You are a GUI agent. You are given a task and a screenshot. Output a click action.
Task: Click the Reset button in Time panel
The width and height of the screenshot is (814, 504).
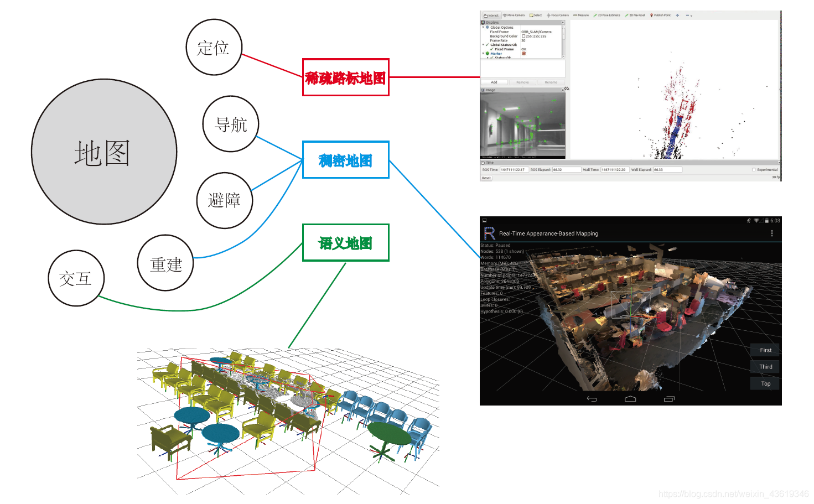pos(486,178)
